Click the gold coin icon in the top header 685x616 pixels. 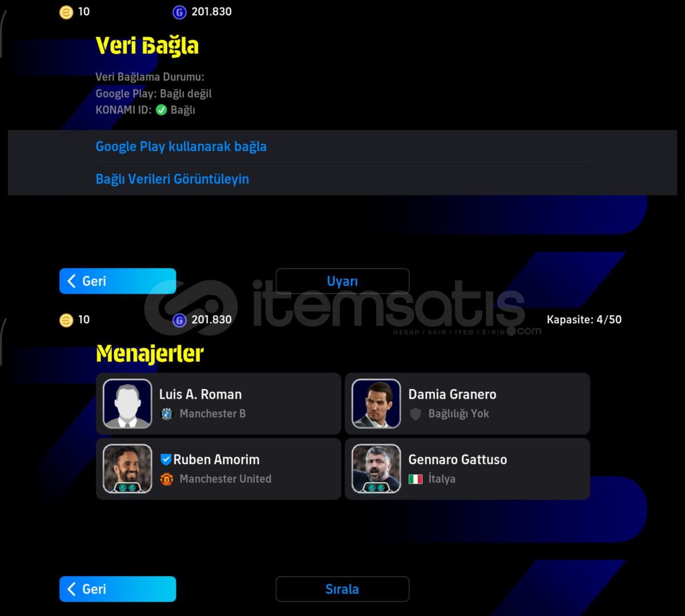(x=66, y=12)
